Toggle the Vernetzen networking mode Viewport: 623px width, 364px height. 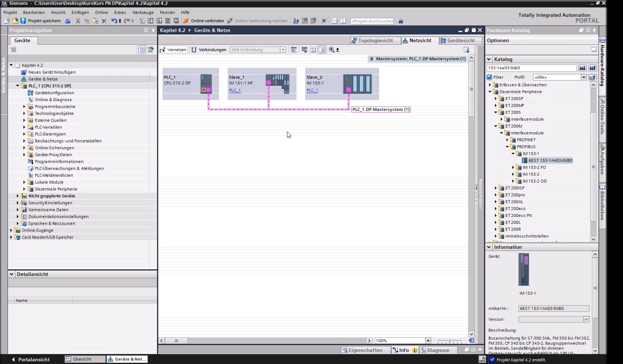pyautogui.click(x=173, y=50)
